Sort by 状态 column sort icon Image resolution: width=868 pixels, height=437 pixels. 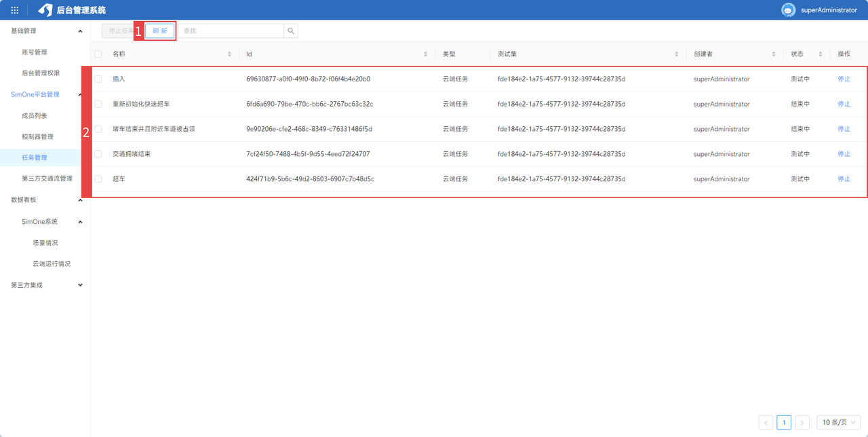point(820,54)
